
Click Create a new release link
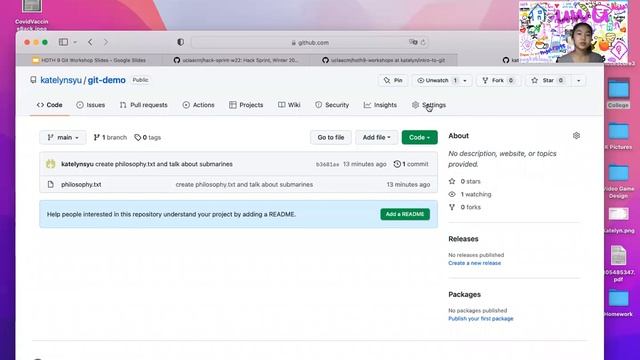click(475, 263)
